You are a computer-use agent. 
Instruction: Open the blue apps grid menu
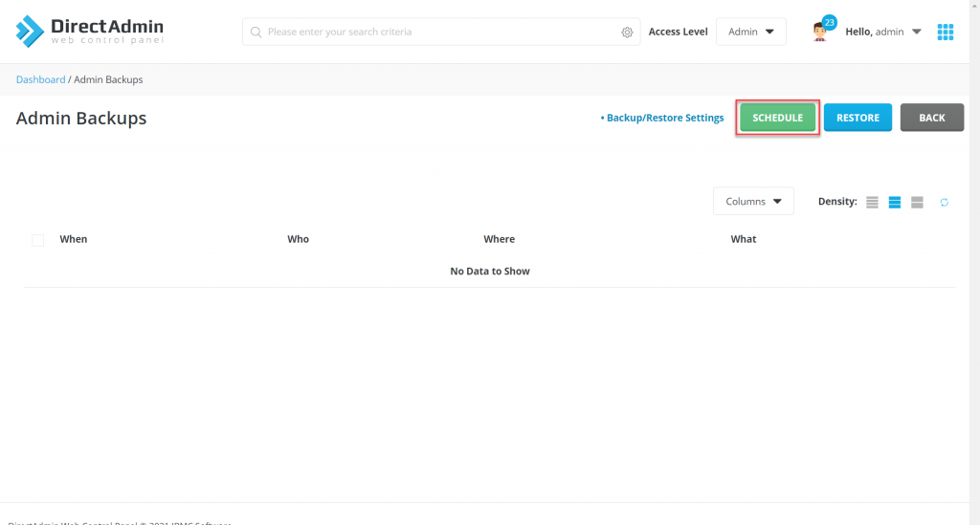(x=946, y=32)
